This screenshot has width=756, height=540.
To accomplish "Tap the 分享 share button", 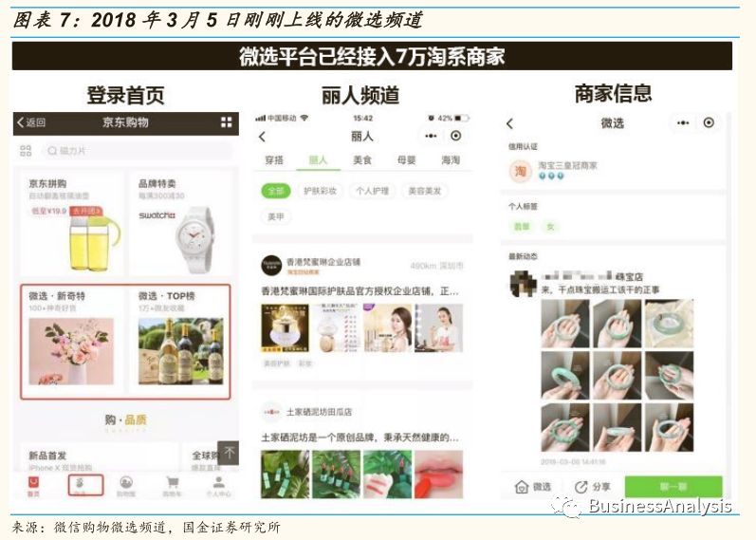I will pyautogui.click(x=592, y=487).
